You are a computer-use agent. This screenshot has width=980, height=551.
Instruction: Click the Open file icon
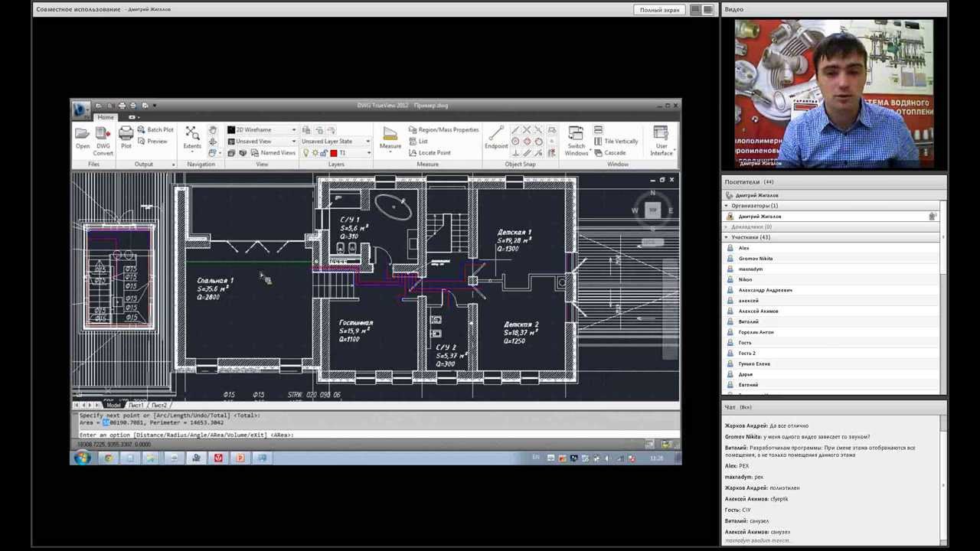pyautogui.click(x=82, y=135)
